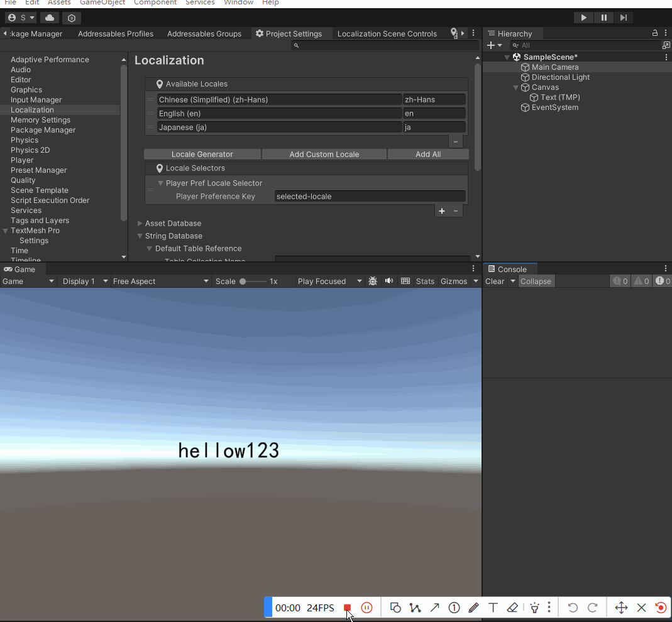This screenshot has height=622, width=672.
Task: Open the Component menu
Action: [155, 3]
